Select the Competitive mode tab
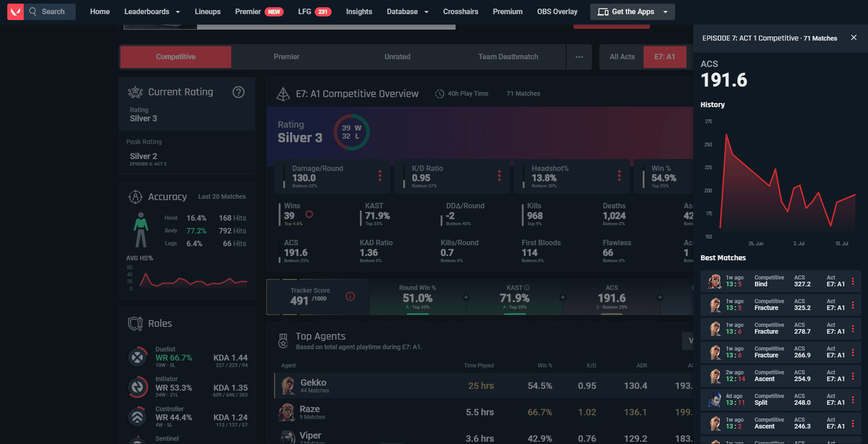Image resolution: width=868 pixels, height=444 pixels. 176,57
